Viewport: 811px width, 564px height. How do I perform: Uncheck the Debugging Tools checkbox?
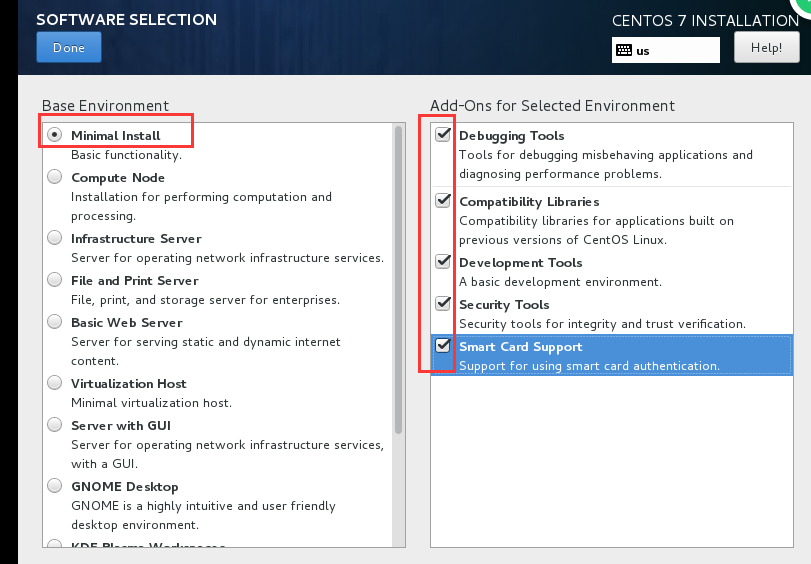coord(443,135)
